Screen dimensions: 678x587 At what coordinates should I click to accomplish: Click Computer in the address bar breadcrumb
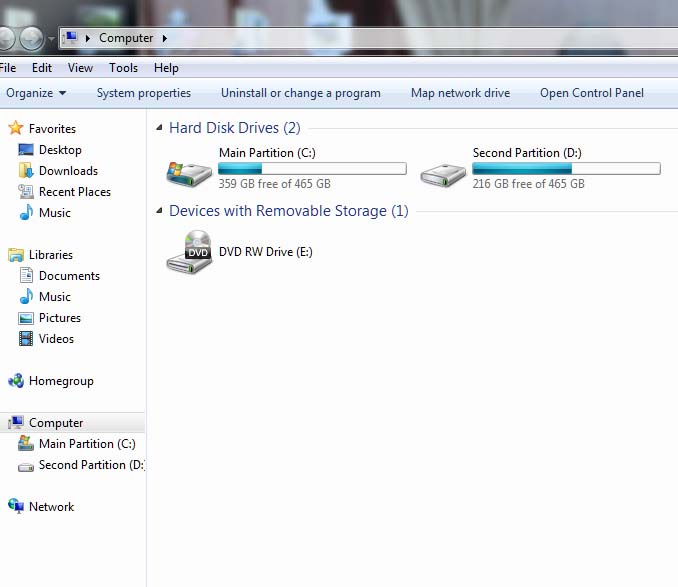pyautogui.click(x=126, y=38)
